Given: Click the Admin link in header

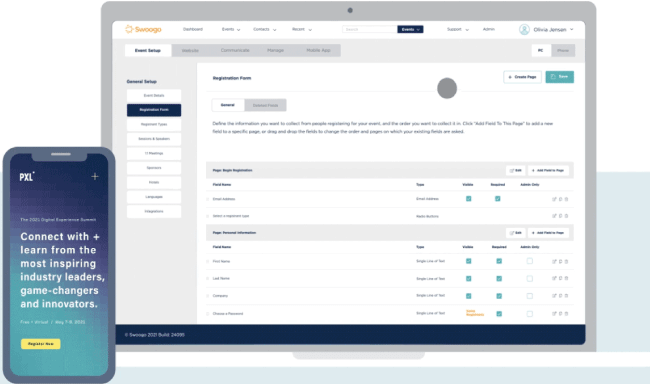Looking at the screenshot, I should coord(489,29).
